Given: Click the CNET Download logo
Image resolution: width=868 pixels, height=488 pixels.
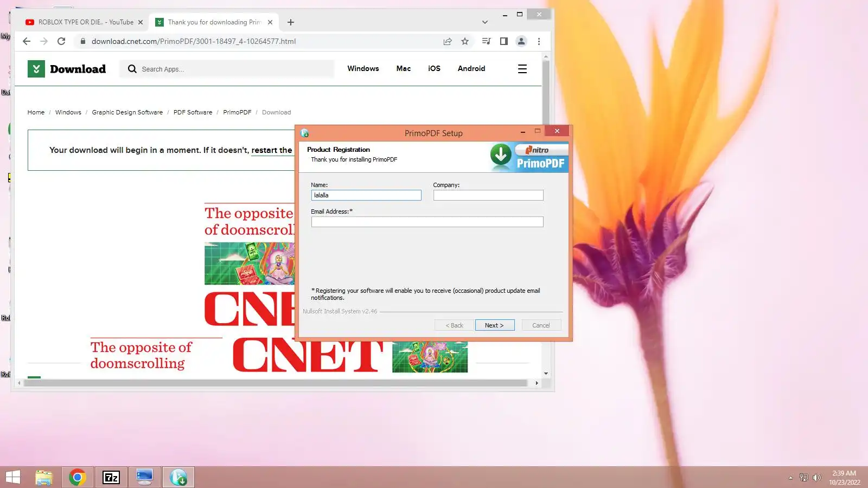Looking at the screenshot, I should click(x=67, y=69).
